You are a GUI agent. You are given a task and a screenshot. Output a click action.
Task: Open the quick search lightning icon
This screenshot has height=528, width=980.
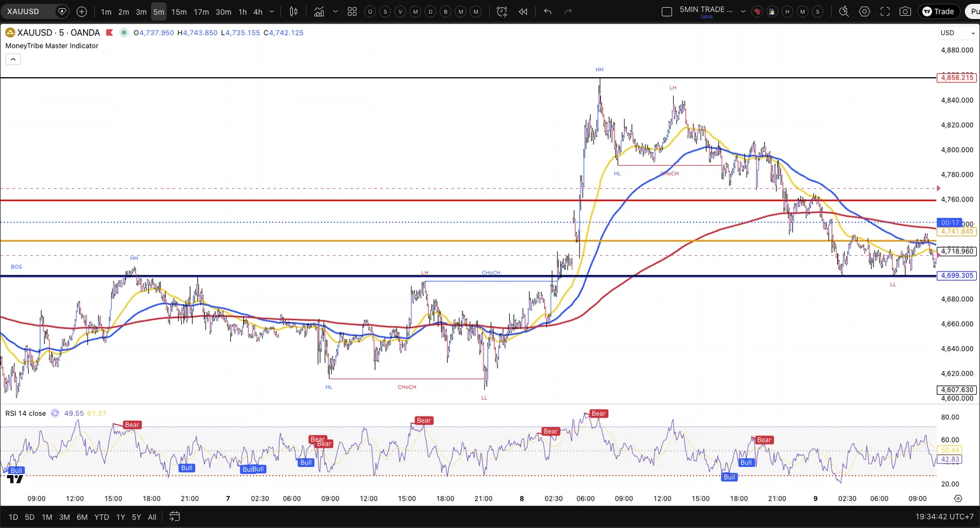coord(844,11)
